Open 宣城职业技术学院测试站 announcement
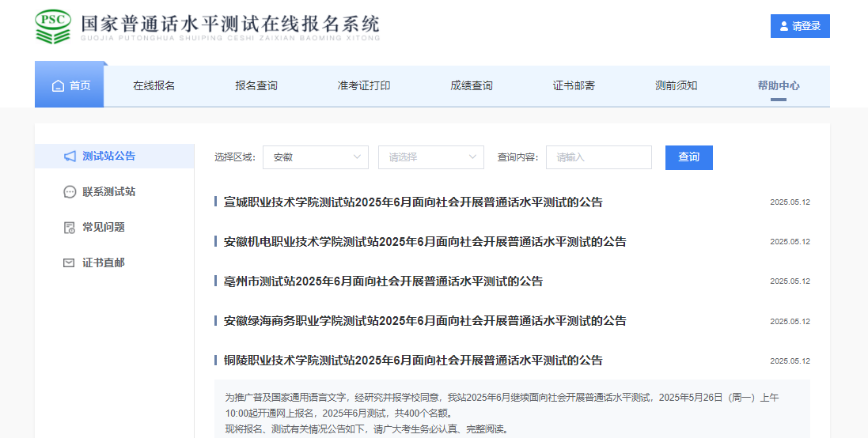The width and height of the screenshot is (868, 438). [413, 202]
